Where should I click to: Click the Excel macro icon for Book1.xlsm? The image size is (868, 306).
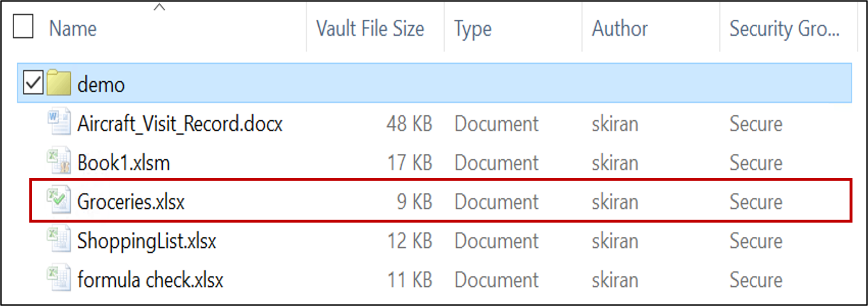tap(59, 161)
